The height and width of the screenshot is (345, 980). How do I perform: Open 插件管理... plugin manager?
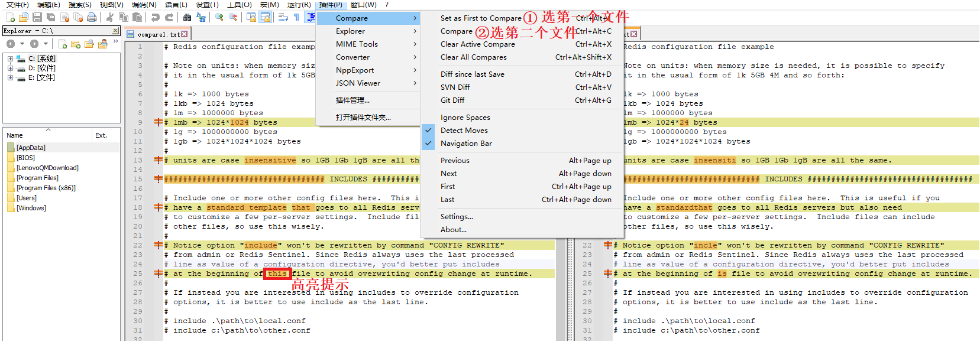[368, 100]
